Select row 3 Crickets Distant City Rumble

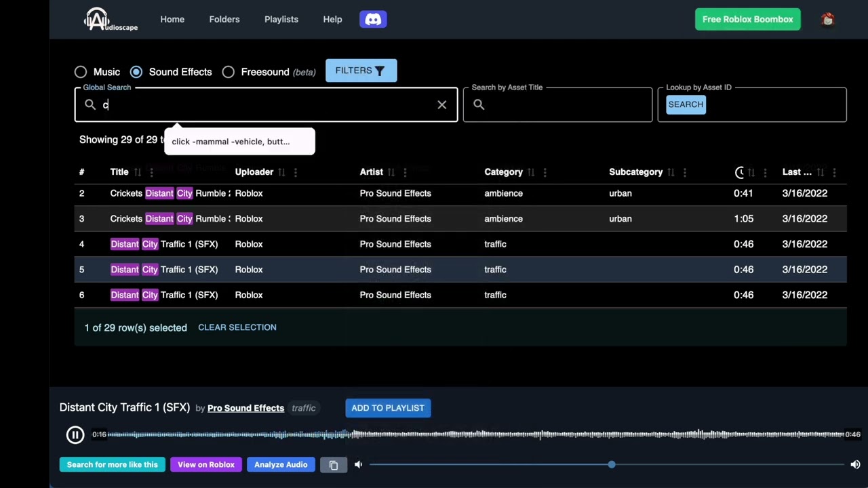(x=460, y=219)
